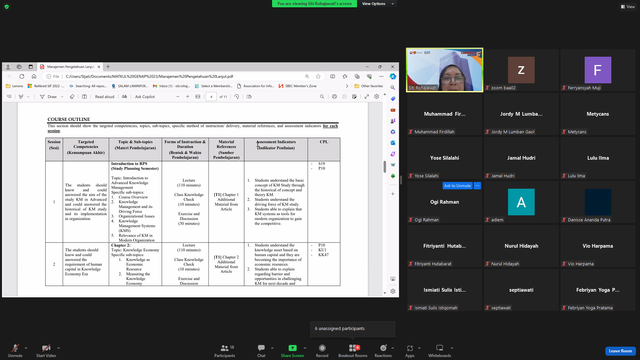This screenshot has width=640, height=360.
Task: Start Video in the Zoom toolbar
Action: tap(46, 350)
